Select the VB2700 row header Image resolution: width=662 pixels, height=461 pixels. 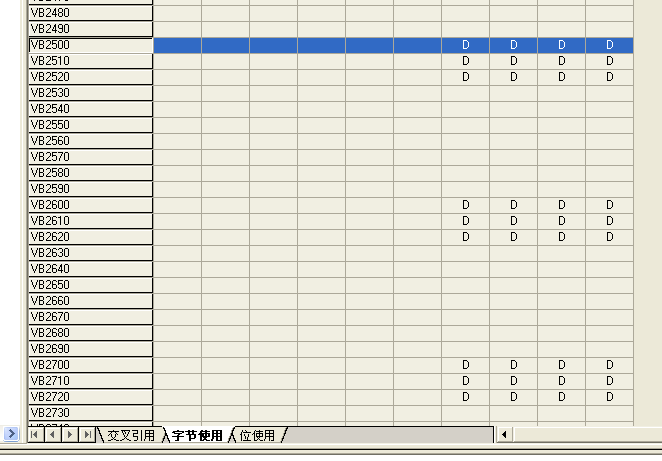coord(90,365)
